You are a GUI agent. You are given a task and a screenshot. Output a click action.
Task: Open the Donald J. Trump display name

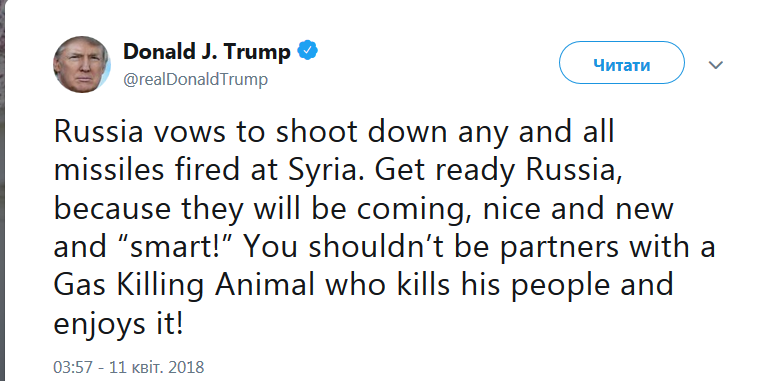coord(207,51)
